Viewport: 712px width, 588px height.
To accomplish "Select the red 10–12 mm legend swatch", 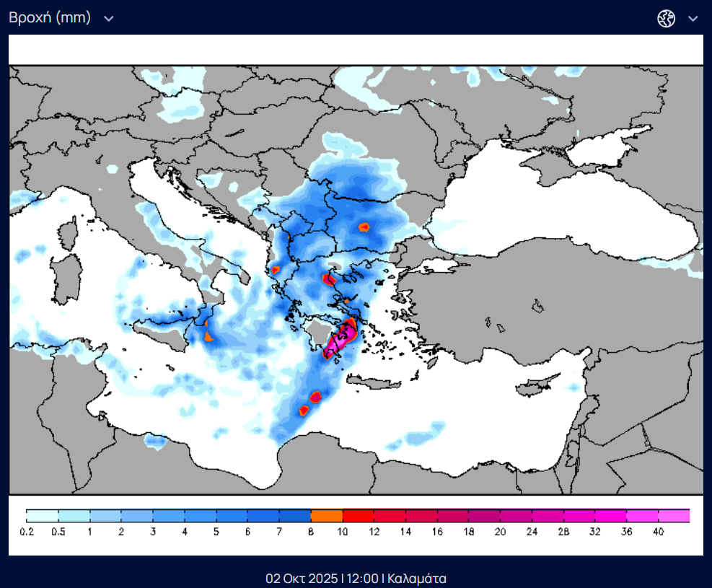I will click(x=358, y=516).
